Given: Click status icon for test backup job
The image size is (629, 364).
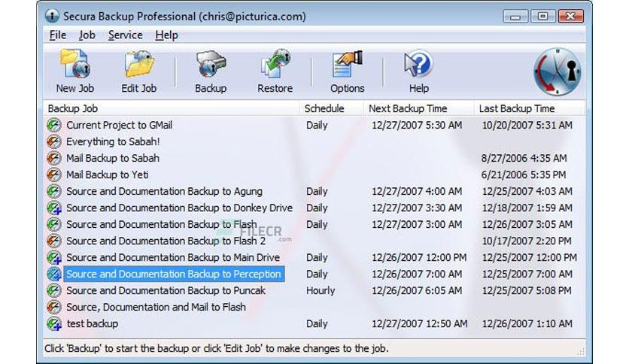Looking at the screenshot, I should click(53, 323).
